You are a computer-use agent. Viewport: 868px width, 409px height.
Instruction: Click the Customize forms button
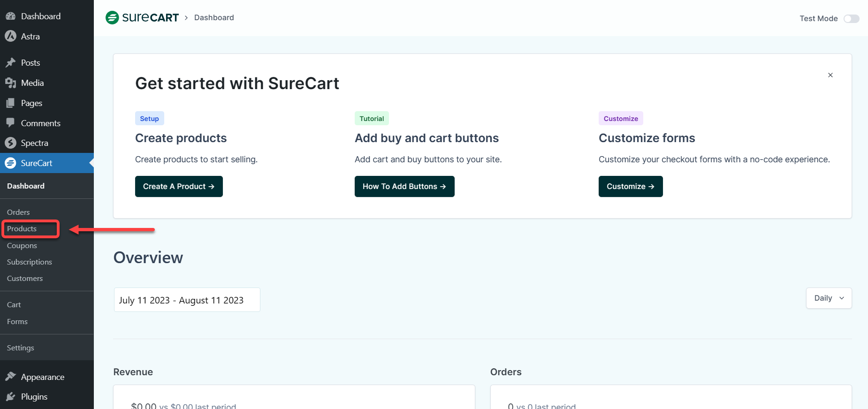coord(631,186)
